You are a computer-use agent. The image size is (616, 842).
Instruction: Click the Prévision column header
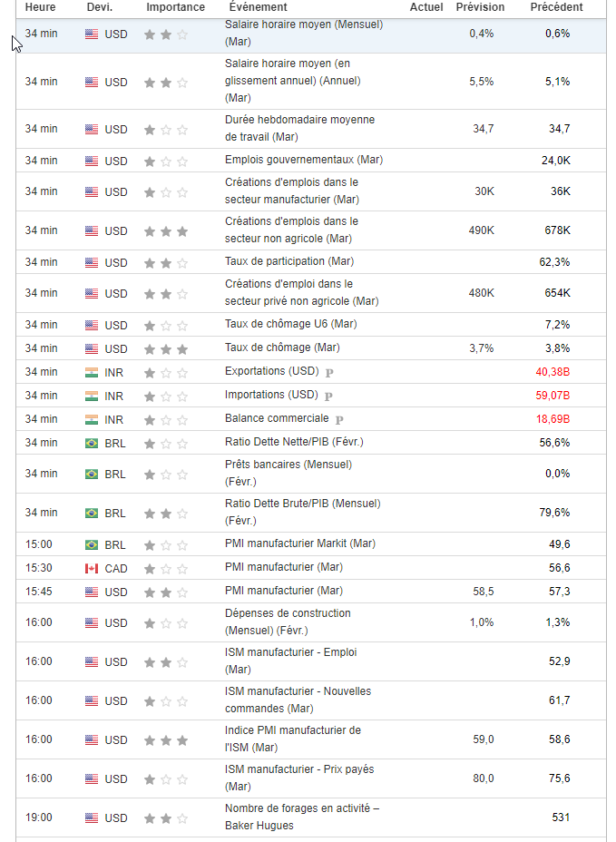click(x=480, y=7)
